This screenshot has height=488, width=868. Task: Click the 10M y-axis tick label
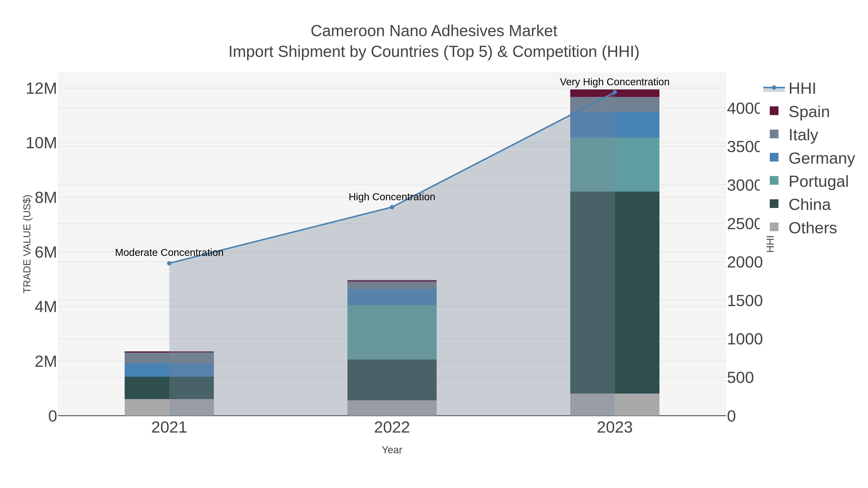click(41, 143)
